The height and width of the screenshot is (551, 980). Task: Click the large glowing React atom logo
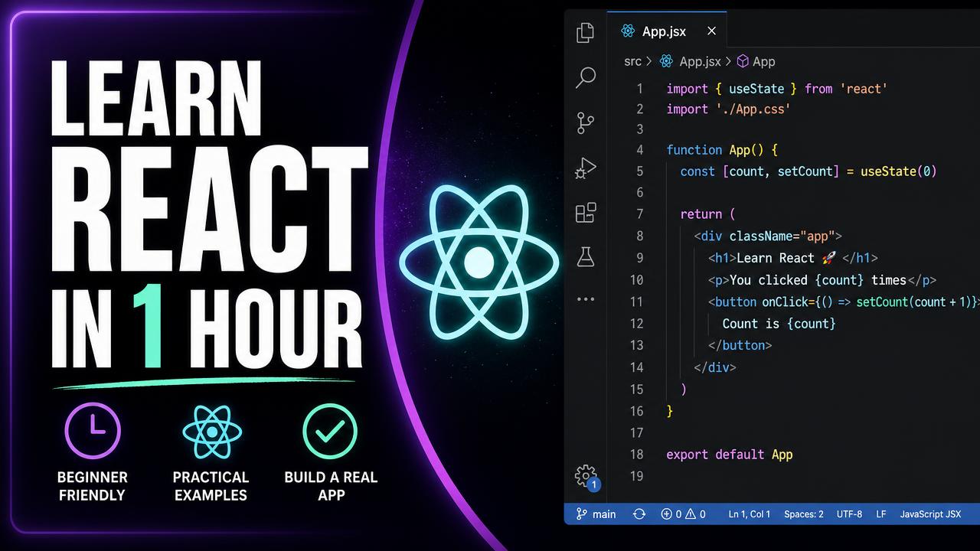pos(479,262)
